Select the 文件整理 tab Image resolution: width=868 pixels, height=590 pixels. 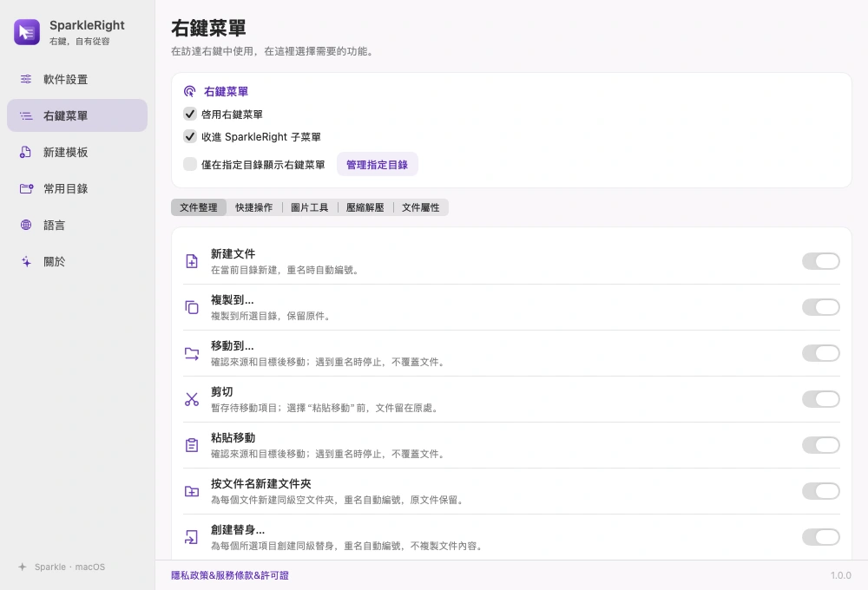(x=198, y=207)
